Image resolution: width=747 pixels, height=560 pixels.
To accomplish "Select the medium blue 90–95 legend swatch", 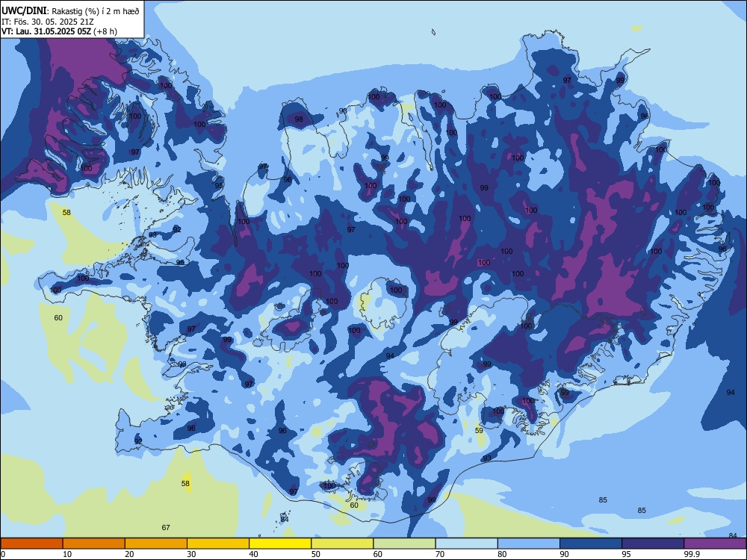I will click(591, 544).
